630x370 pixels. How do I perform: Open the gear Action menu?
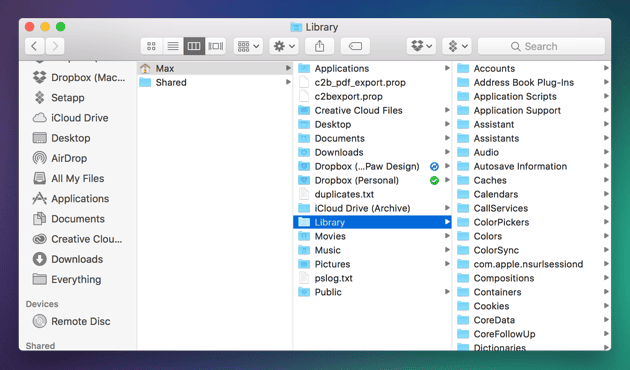[x=284, y=46]
